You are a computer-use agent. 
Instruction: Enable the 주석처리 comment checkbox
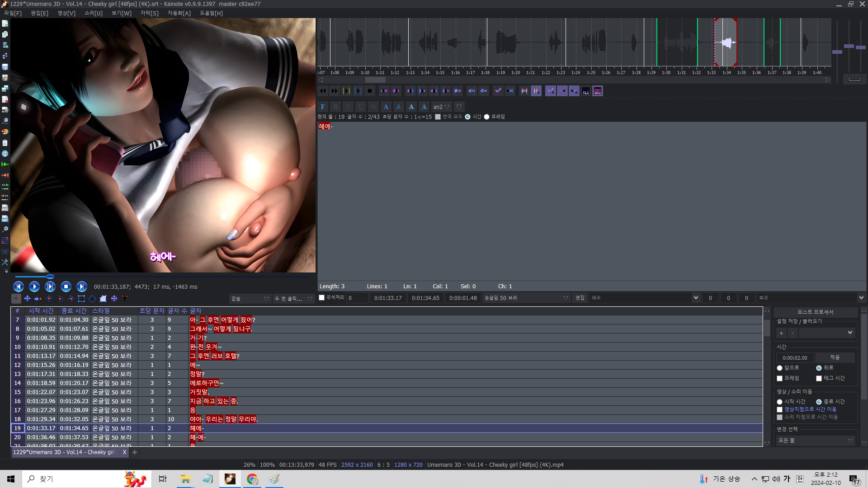[x=322, y=298]
